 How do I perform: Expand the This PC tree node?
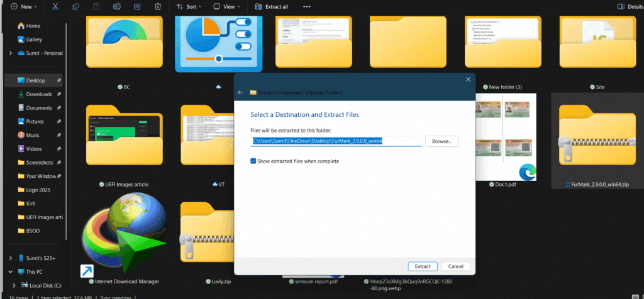point(11,272)
